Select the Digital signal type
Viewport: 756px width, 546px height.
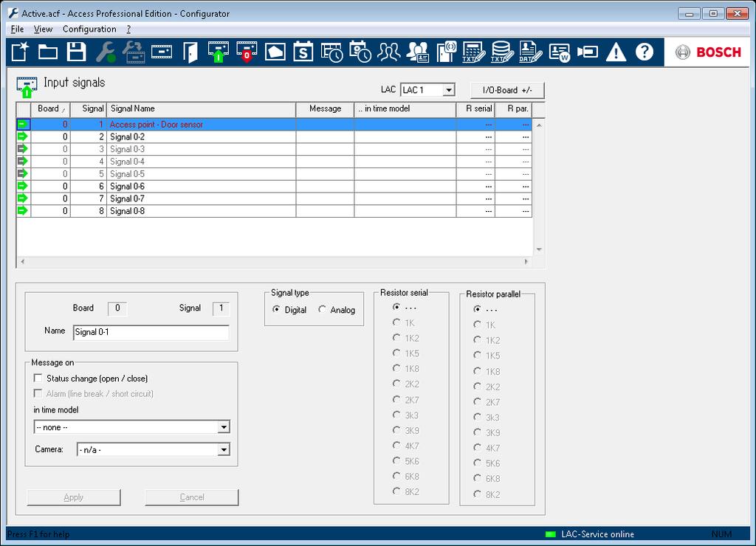[x=276, y=309]
